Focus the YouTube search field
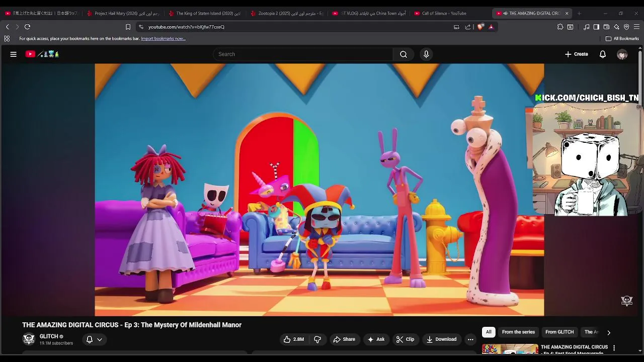This screenshot has width=644, height=362. (303, 54)
